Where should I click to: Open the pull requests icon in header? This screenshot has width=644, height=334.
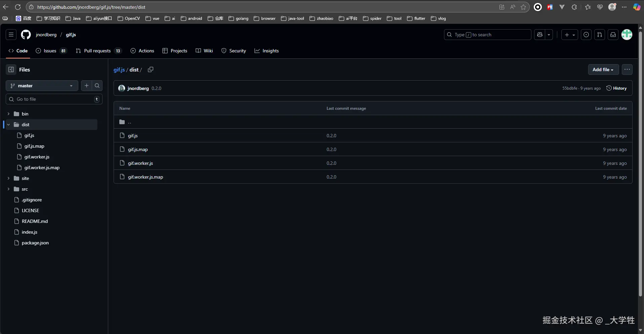[600, 35]
